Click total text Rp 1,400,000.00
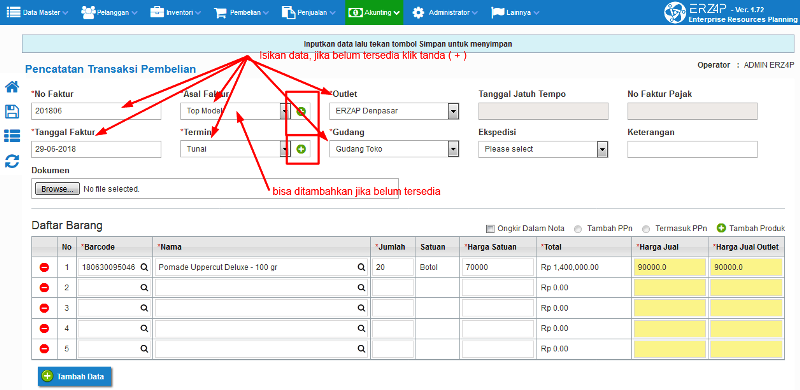The image size is (800, 390). 569,267
